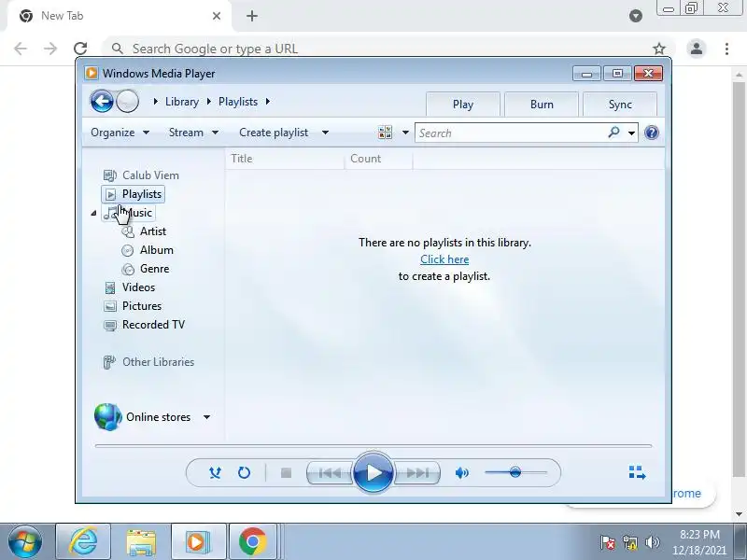Click the system tray volume icon
This screenshot has width=747, height=560.
tap(652, 542)
